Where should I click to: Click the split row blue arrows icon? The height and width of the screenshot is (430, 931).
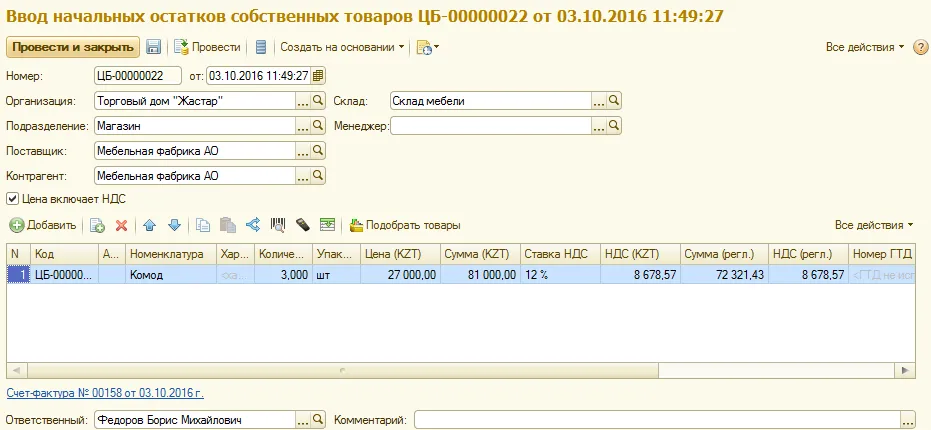click(x=253, y=225)
